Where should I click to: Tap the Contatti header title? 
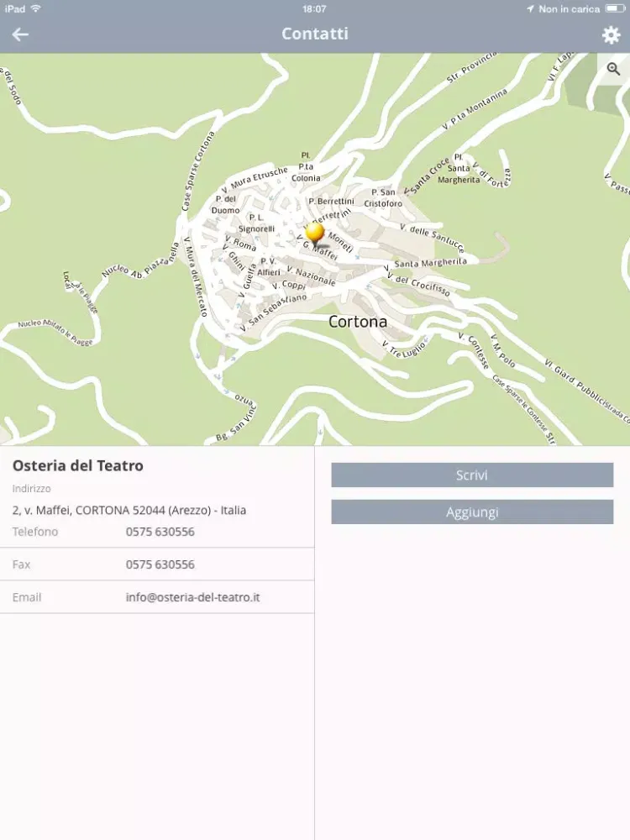pyautogui.click(x=315, y=34)
